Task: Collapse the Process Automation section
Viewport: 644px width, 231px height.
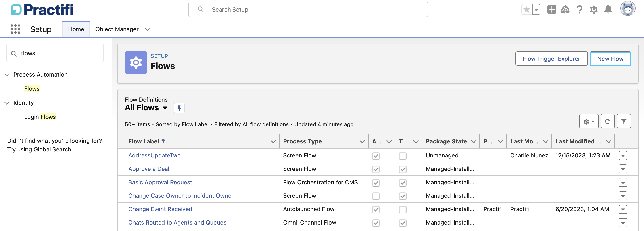Action: [x=7, y=75]
